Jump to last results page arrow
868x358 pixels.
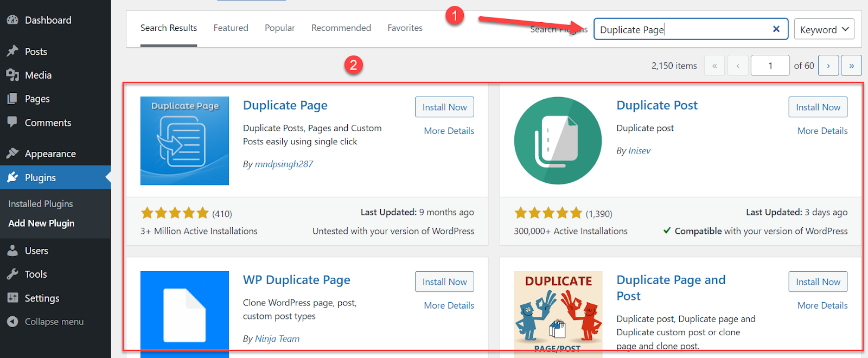point(852,66)
